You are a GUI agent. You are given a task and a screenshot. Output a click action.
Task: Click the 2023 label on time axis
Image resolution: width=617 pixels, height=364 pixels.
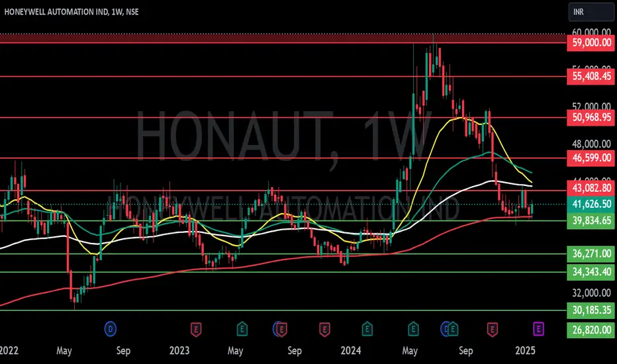pos(179,351)
